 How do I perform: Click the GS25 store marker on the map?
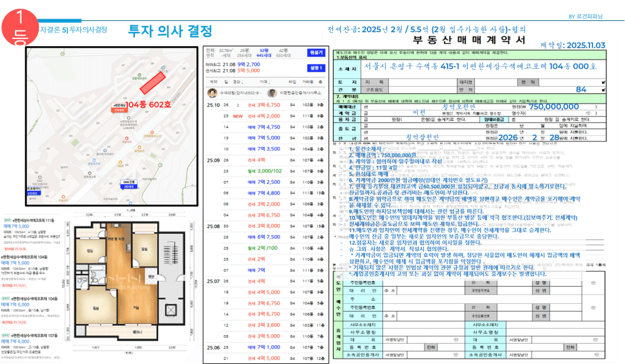click(120, 164)
